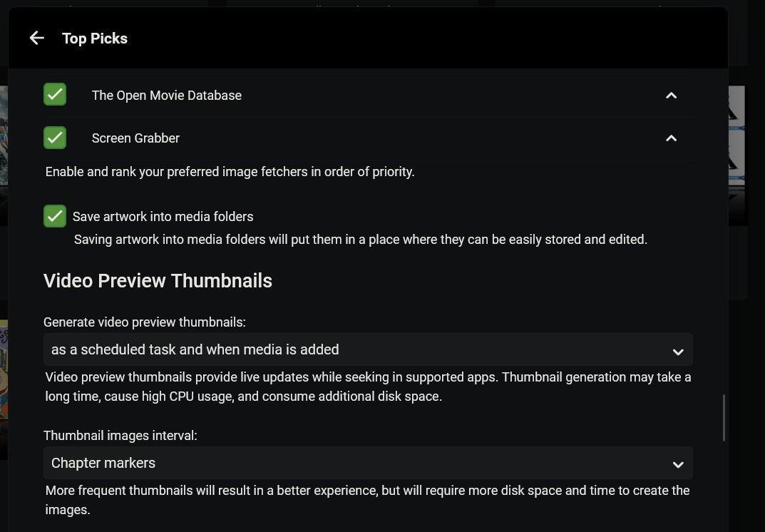Click the arrow on the Chapter markers dropdown

point(677,464)
